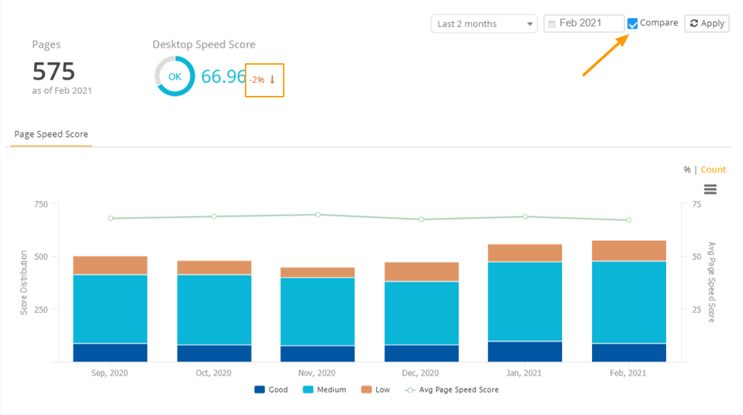This screenshot has width=743, height=415.
Task: Click the calendar icon in date field
Action: (552, 24)
